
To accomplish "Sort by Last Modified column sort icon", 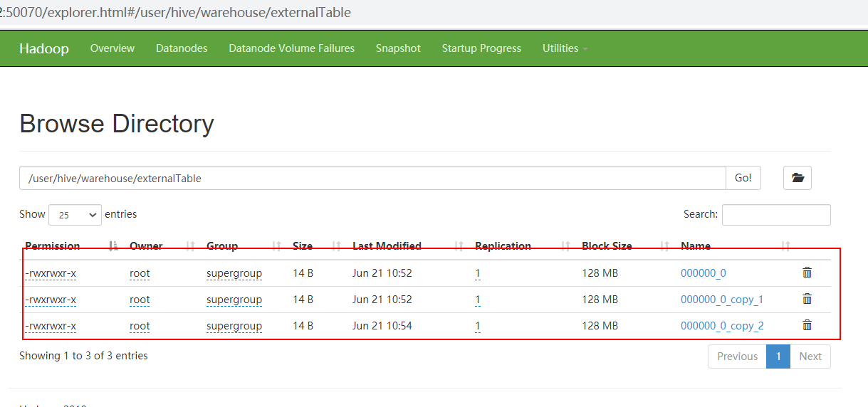I will (x=459, y=246).
